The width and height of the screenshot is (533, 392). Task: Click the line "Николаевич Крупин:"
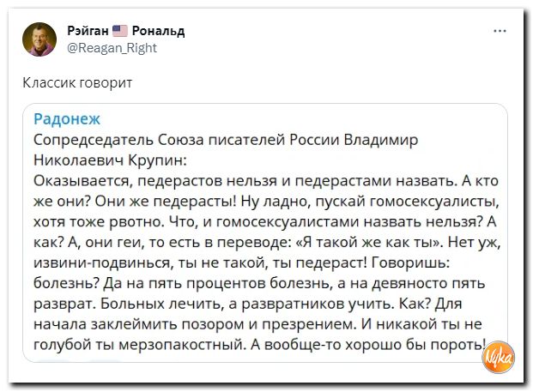110,160
